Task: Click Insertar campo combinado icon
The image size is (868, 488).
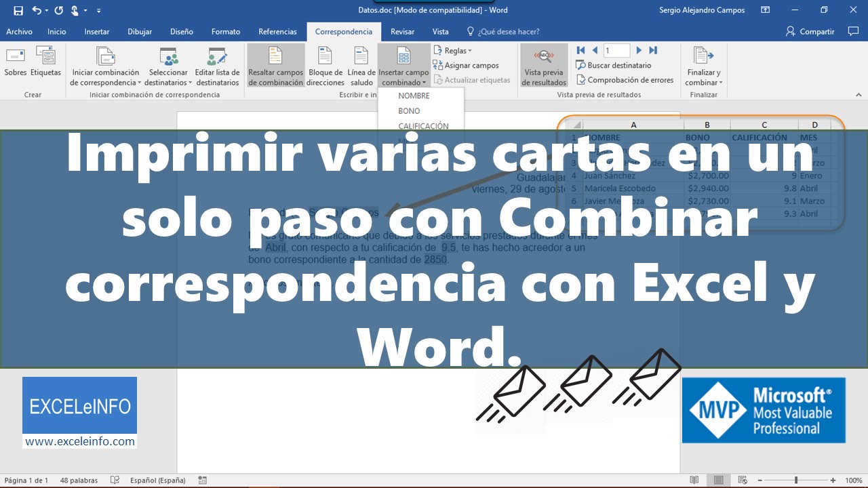Action: coord(403,56)
